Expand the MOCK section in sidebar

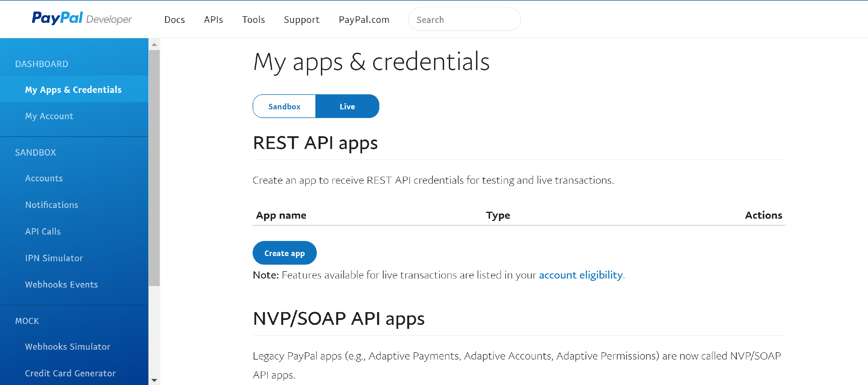28,320
